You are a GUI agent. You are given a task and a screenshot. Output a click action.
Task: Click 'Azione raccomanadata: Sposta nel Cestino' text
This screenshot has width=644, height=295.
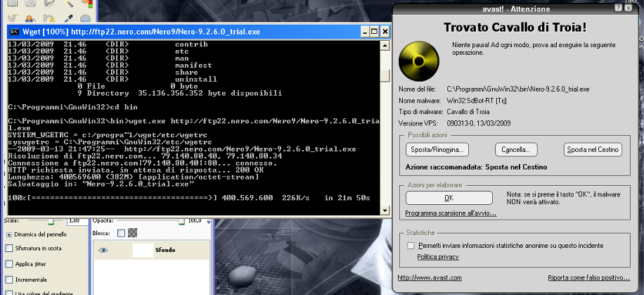click(x=476, y=168)
